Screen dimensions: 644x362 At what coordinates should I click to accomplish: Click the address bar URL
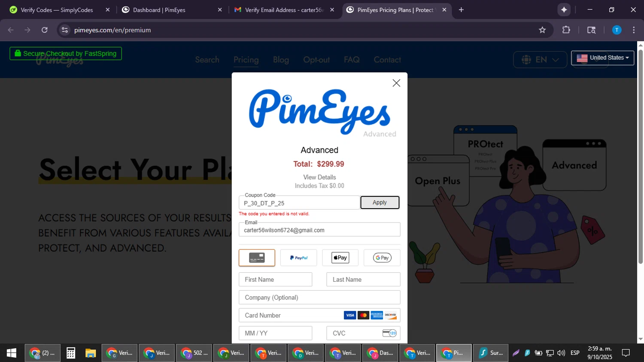click(112, 30)
